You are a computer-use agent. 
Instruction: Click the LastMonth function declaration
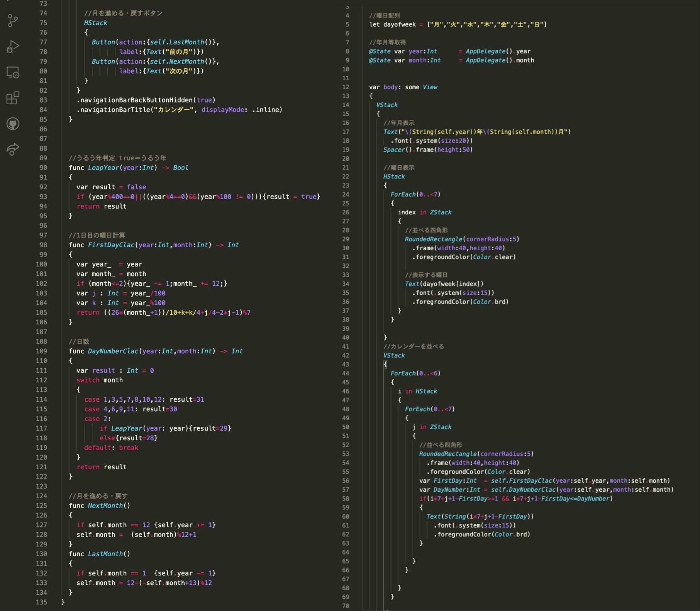(105, 554)
